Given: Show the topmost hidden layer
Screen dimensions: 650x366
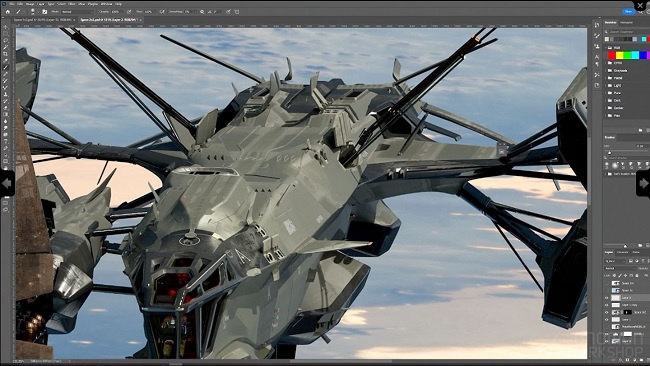Looking at the screenshot, I should (606, 284).
